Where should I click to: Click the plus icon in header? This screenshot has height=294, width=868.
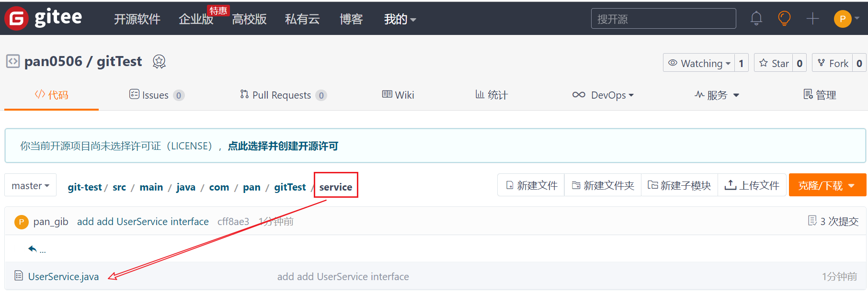pos(812,19)
